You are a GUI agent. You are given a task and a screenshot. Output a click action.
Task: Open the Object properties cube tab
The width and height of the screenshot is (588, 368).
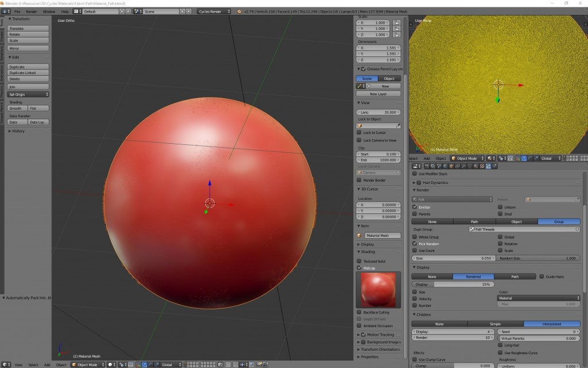[x=451, y=166]
